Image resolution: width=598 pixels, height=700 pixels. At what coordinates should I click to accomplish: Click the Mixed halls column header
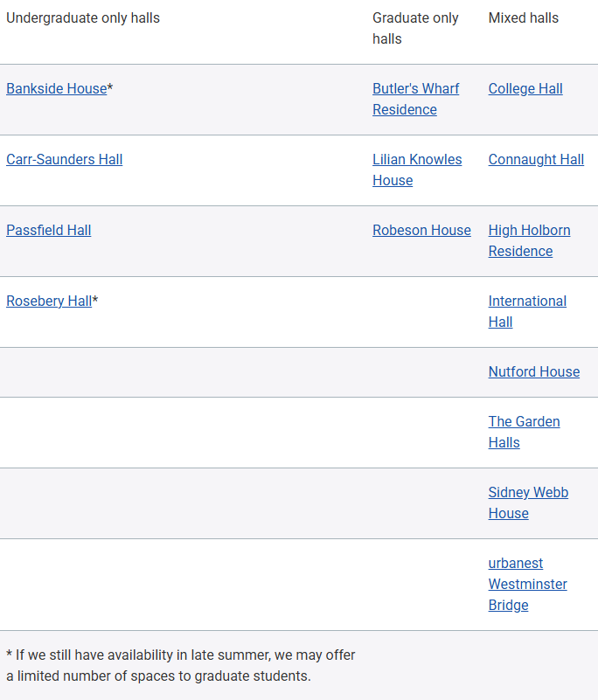pos(524,17)
